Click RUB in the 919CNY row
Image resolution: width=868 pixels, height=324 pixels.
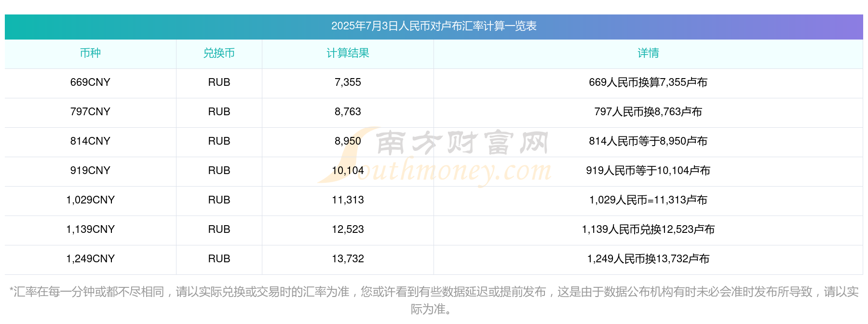[x=219, y=171]
